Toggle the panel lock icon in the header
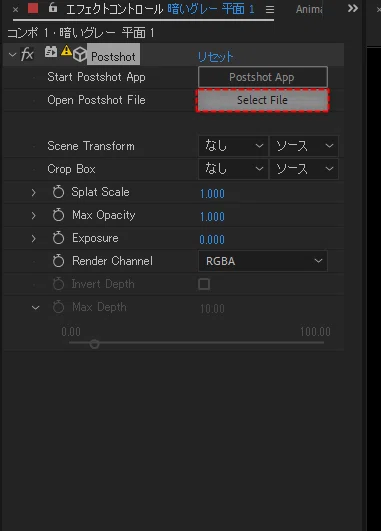381x531 pixels. (52, 7)
